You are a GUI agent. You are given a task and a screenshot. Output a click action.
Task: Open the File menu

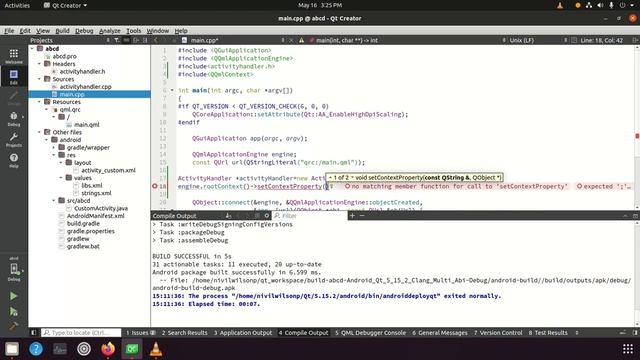pos(9,31)
